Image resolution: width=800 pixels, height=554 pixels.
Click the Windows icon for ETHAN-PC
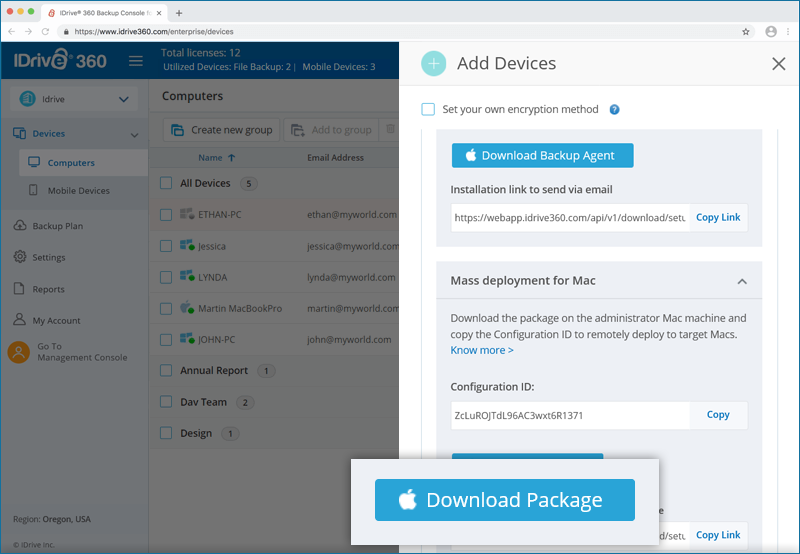coord(187,214)
